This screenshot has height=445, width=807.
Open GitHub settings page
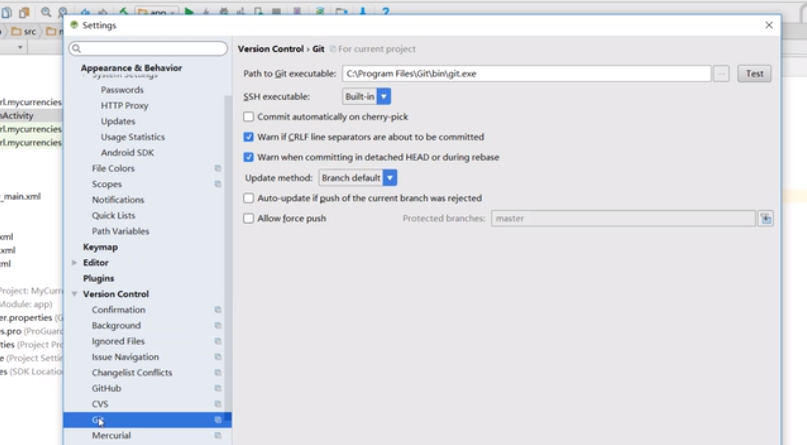[x=107, y=388]
